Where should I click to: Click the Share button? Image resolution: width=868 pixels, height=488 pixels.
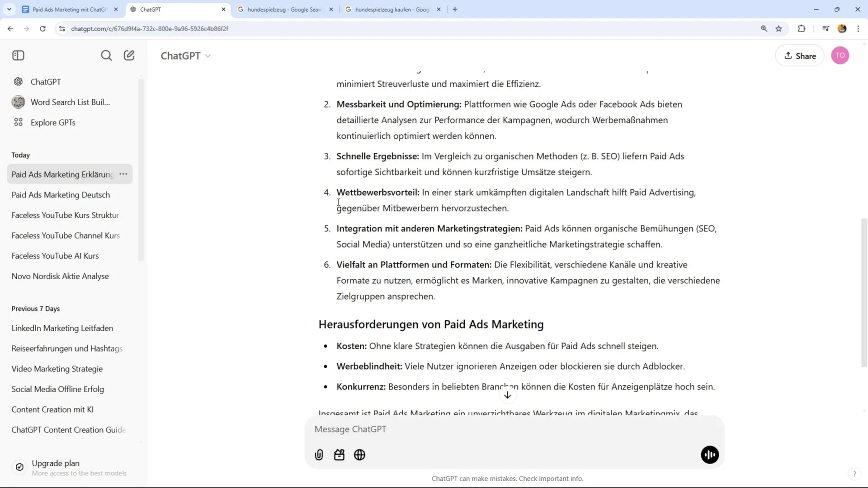click(800, 56)
